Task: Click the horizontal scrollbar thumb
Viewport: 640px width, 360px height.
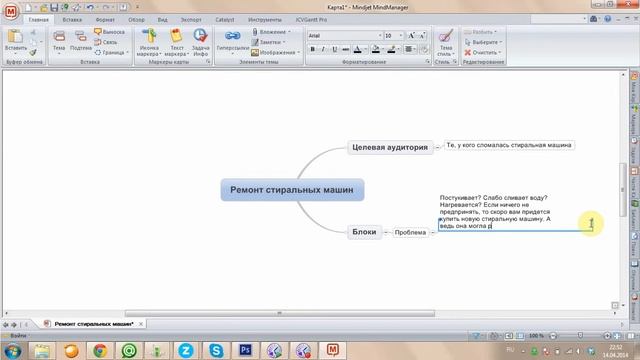Action: 280,313
